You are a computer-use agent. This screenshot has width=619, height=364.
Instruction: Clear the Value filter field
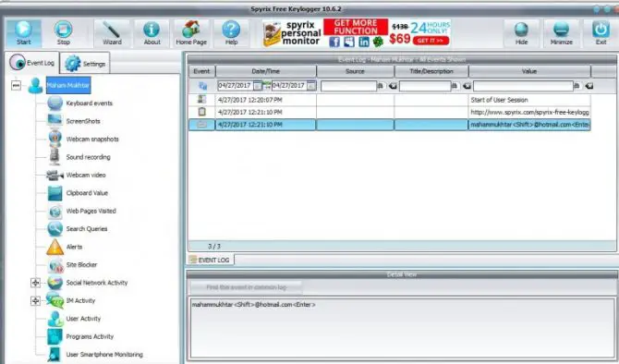589,86
